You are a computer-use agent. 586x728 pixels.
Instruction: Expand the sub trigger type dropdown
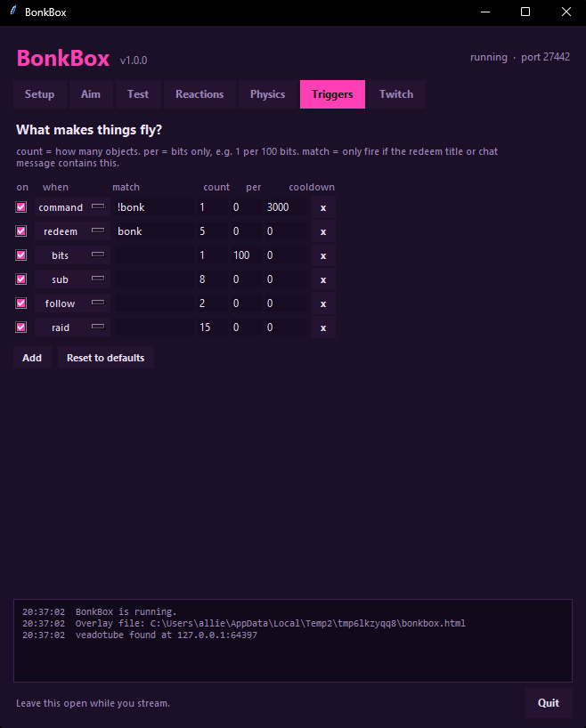pos(72,279)
